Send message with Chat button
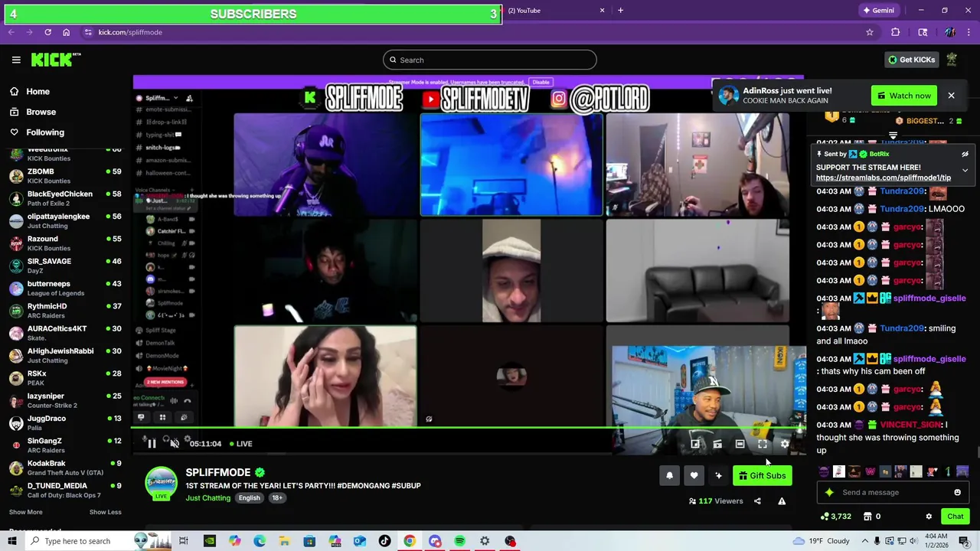Image resolution: width=980 pixels, height=551 pixels. pyautogui.click(x=955, y=517)
